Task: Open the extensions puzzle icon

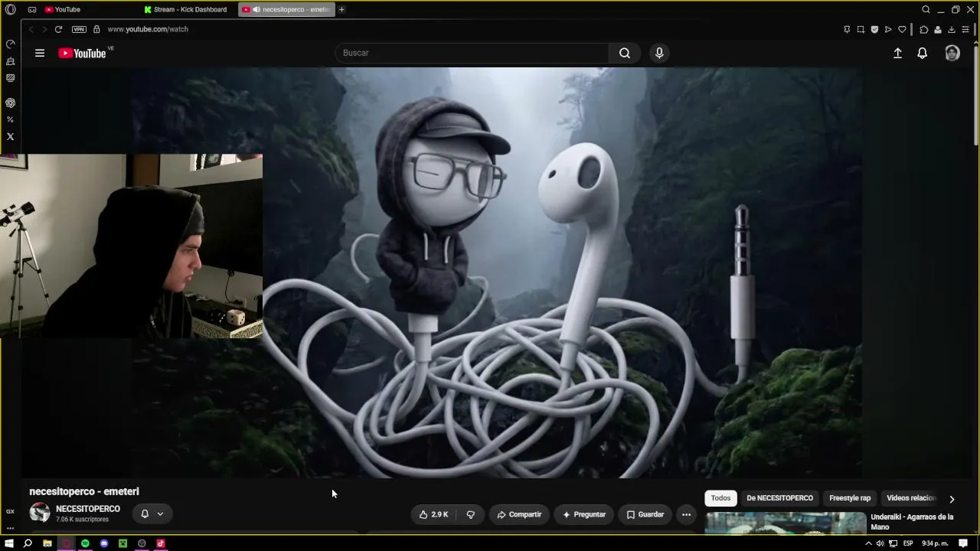Action: click(x=924, y=29)
